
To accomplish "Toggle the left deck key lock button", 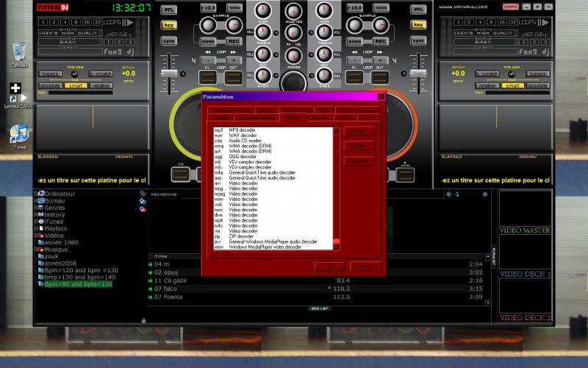I will (168, 25).
